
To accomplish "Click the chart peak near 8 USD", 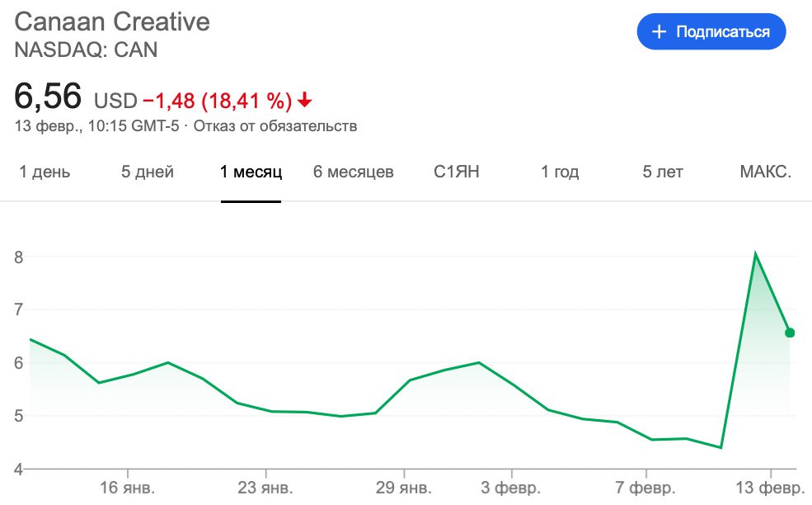I will click(755, 253).
